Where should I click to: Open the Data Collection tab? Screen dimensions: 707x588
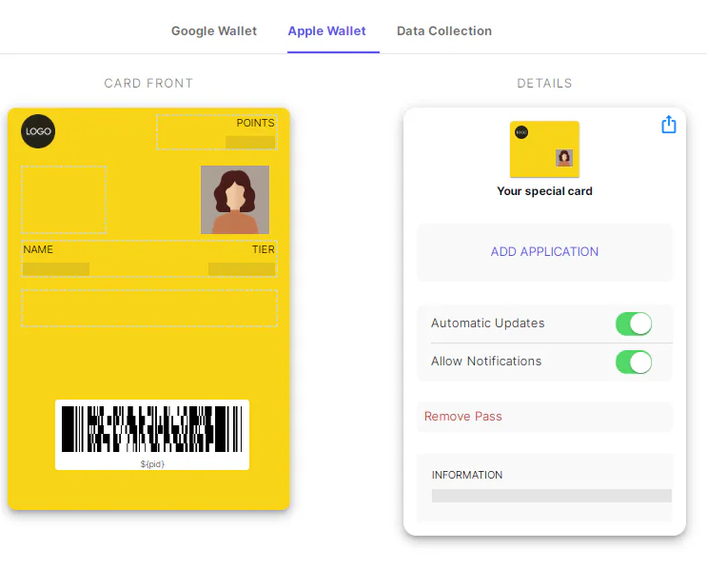(x=444, y=31)
